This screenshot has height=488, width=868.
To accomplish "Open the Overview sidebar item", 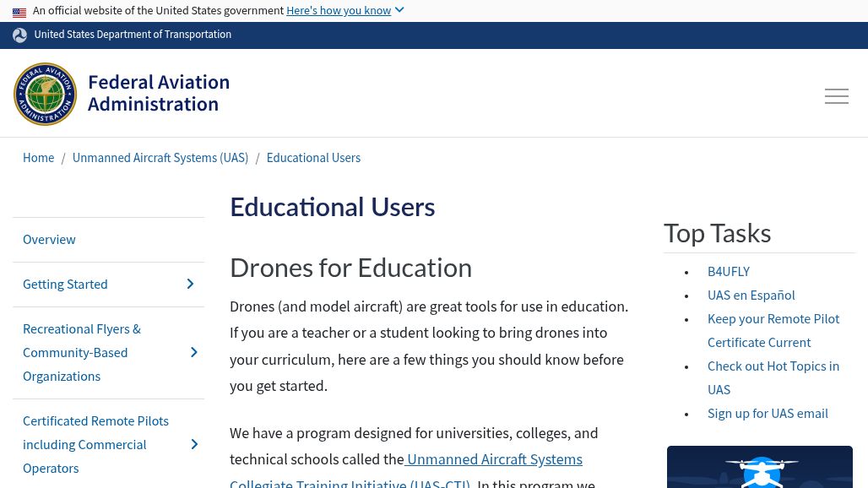I will 49,240.
